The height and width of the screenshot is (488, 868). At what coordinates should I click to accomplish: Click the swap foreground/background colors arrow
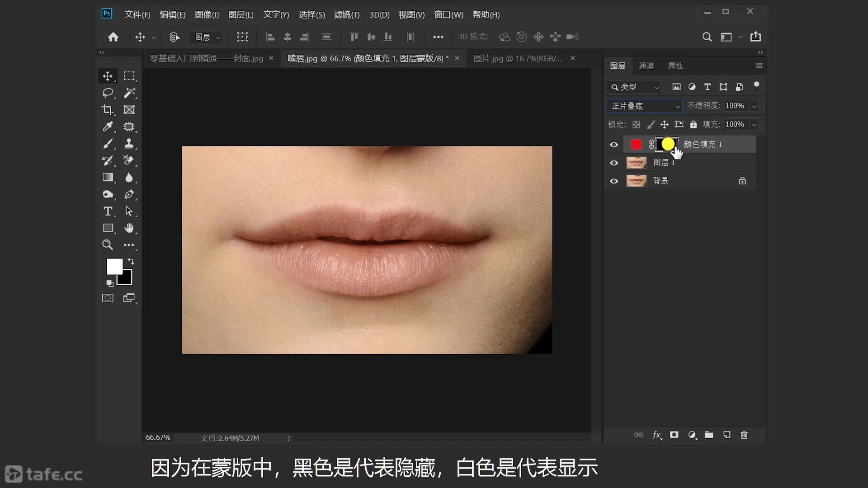tap(131, 261)
